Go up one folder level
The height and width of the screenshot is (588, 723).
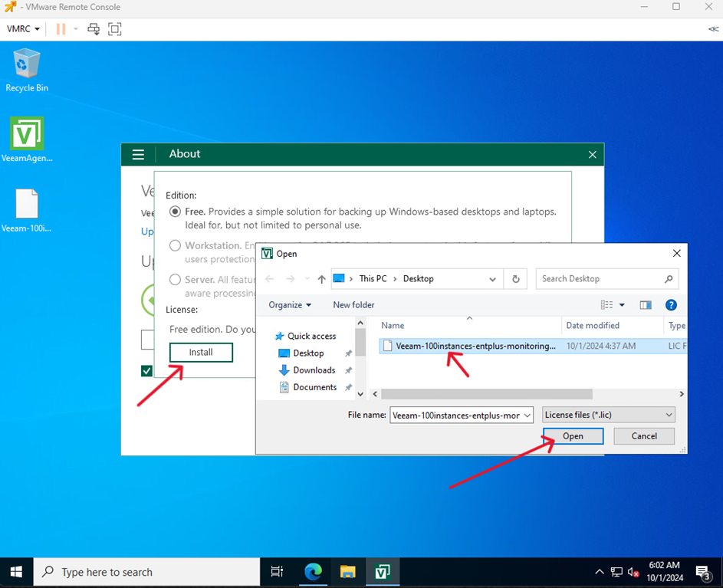pos(321,279)
